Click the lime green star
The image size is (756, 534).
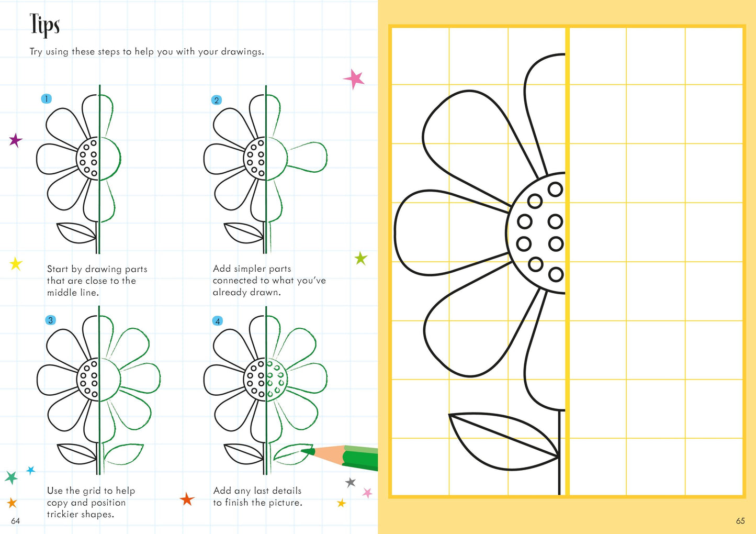[x=361, y=258]
